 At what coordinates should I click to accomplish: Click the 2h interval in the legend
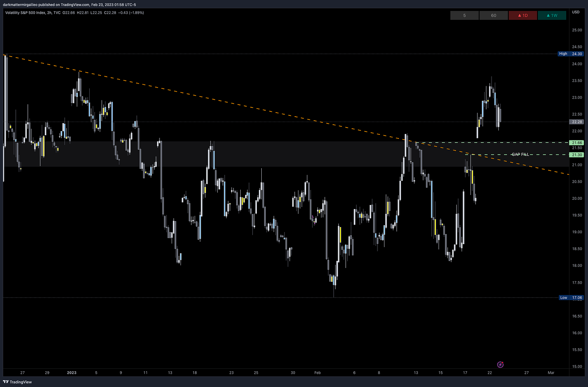(48, 13)
